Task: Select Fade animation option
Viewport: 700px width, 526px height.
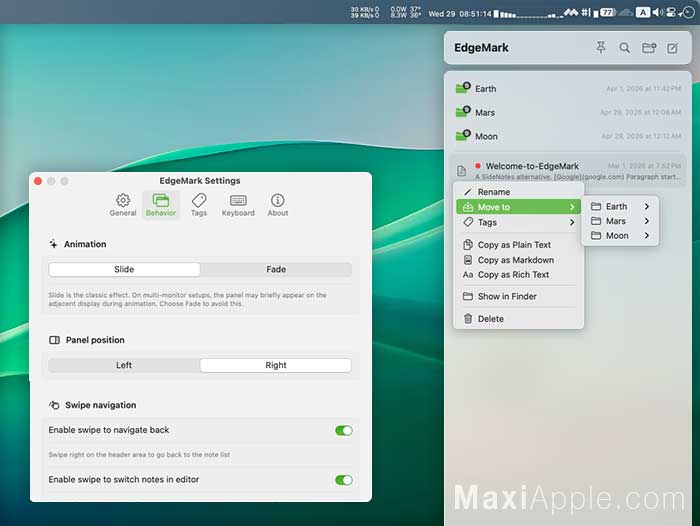Action: pyautogui.click(x=276, y=269)
